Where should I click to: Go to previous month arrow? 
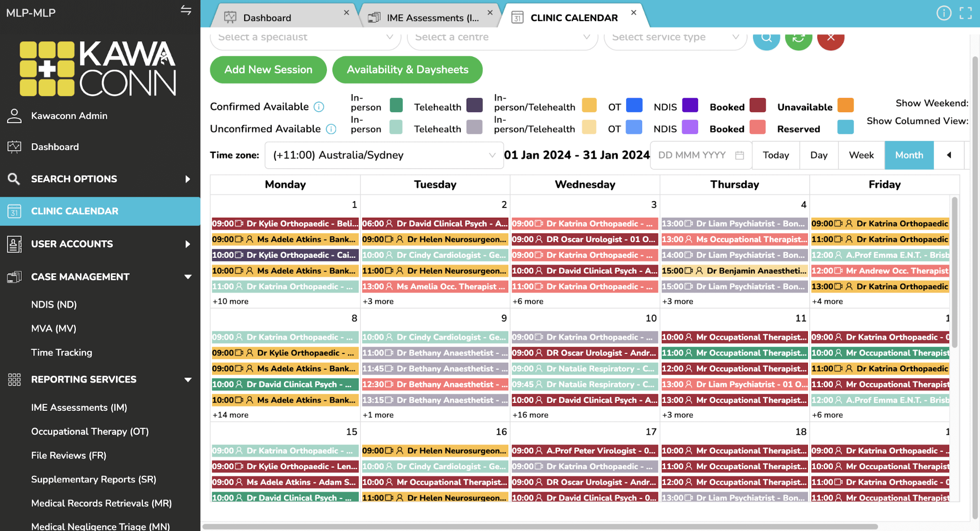pyautogui.click(x=949, y=155)
